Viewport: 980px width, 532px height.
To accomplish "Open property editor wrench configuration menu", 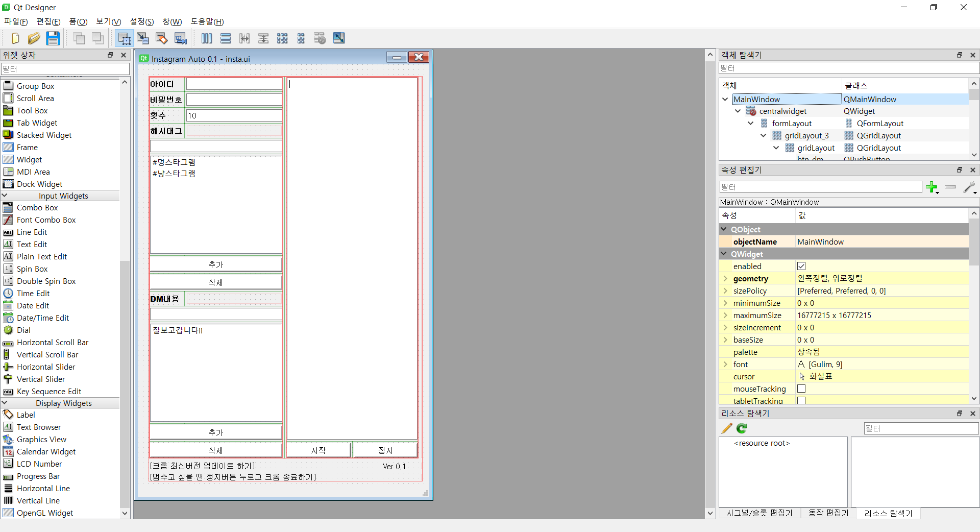I will click(x=970, y=187).
